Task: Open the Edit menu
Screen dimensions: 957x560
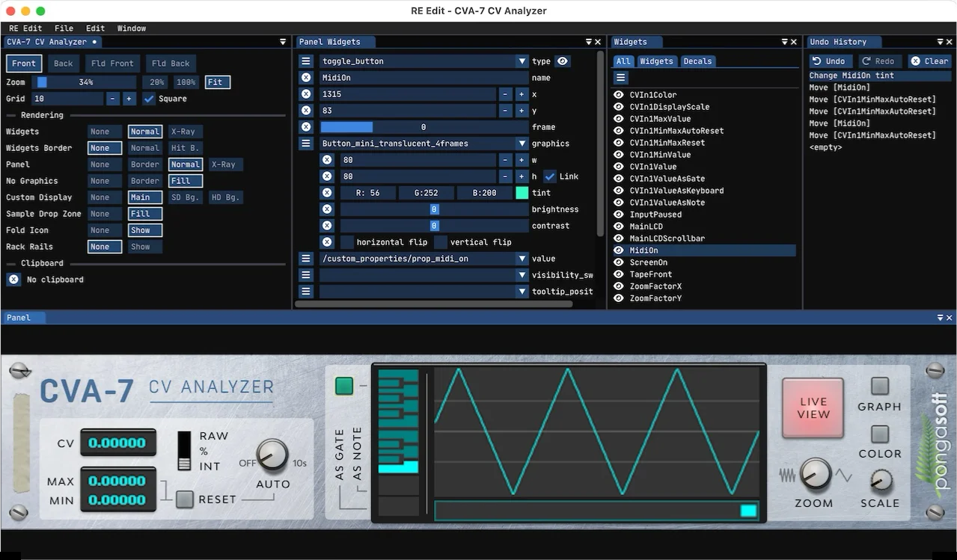Action: (x=95, y=28)
